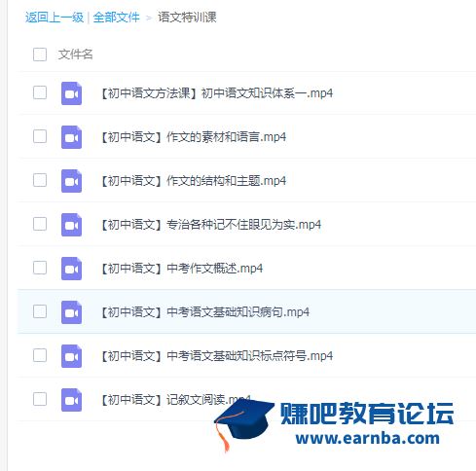Open 【初中语文】中考语文基础知识病句.mp4
Screen dimensions: 476x471
tap(204, 312)
